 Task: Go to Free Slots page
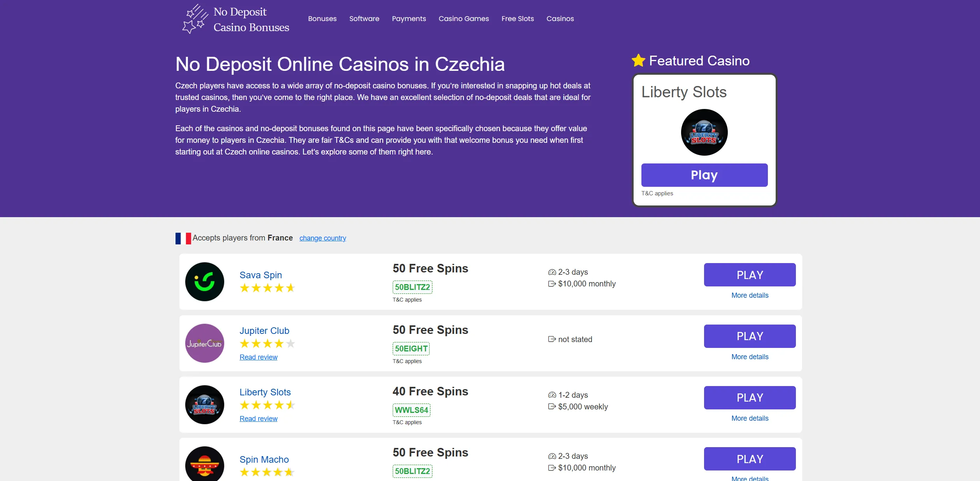[518, 19]
